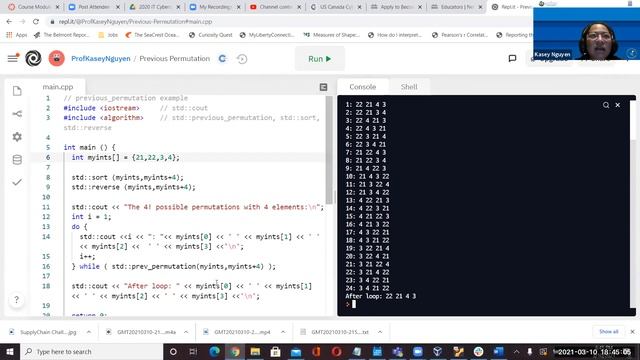The image size is (640, 360).
Task: Open the Jobs bookmark folder
Action: pos(108,35)
